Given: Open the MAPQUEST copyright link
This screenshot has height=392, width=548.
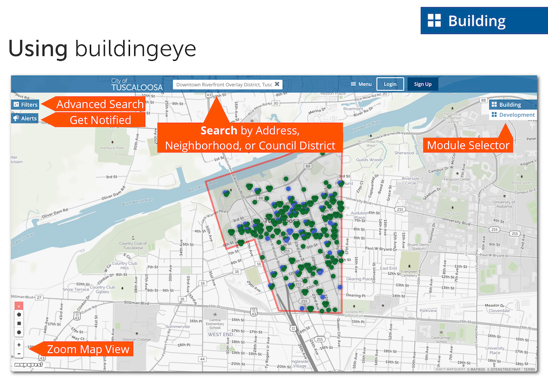Looking at the screenshot, I should point(450,370).
